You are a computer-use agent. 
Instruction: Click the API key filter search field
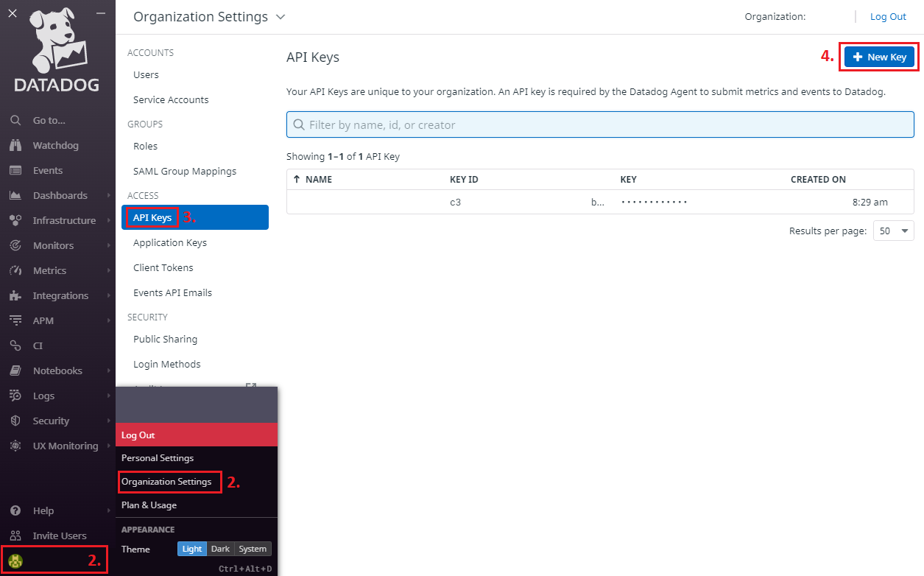point(600,124)
